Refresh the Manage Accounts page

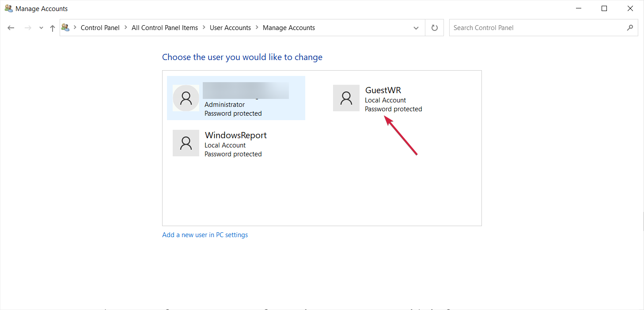(435, 28)
